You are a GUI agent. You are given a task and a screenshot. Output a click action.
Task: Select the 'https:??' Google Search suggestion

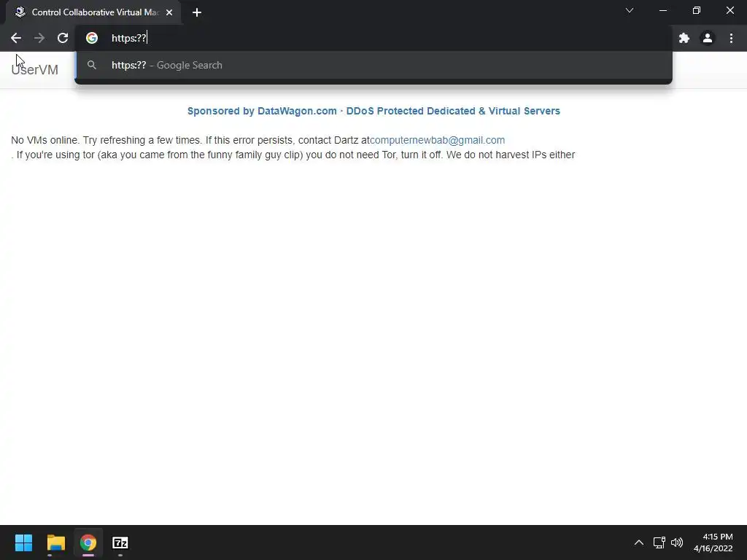pyautogui.click(x=373, y=65)
